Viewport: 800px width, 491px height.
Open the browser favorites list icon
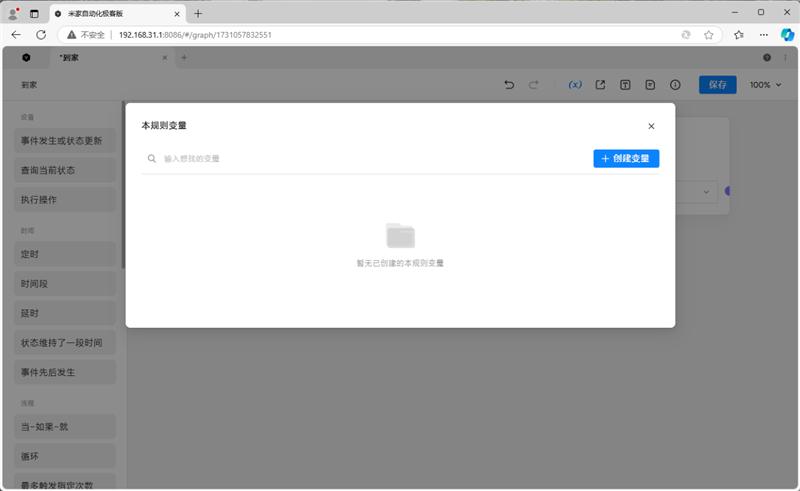pos(739,35)
